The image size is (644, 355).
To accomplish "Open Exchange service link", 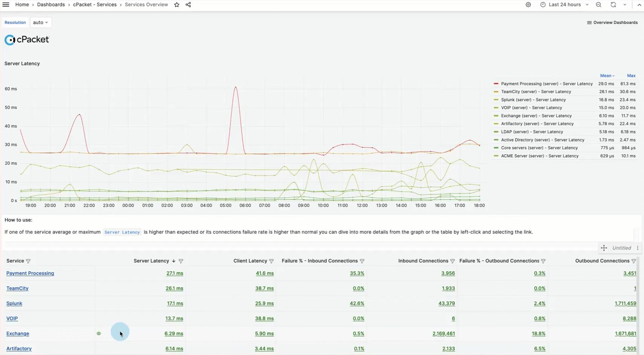I will (x=18, y=334).
